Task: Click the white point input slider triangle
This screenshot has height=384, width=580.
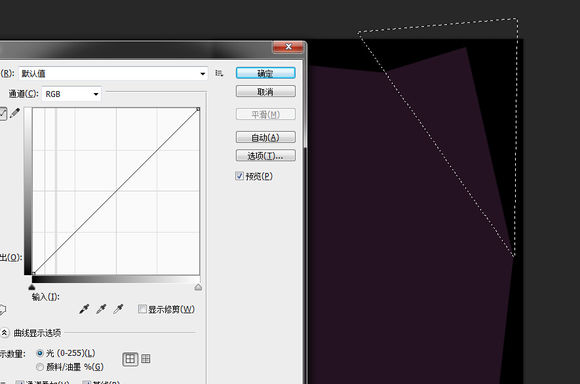Action: coord(198,287)
